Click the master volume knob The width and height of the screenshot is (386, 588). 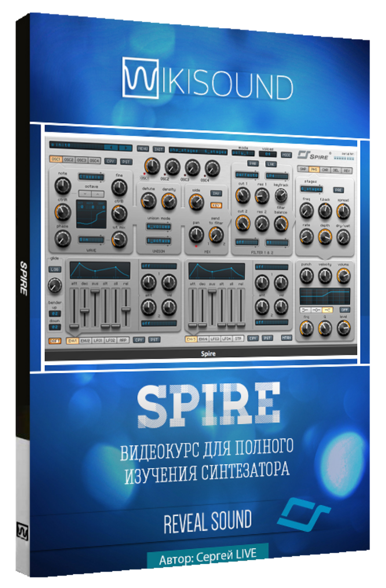point(343,276)
